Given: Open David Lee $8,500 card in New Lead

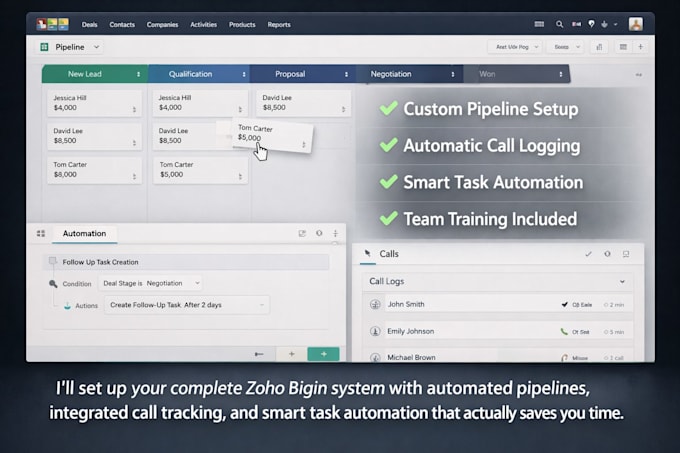Looking at the screenshot, I should (x=95, y=136).
